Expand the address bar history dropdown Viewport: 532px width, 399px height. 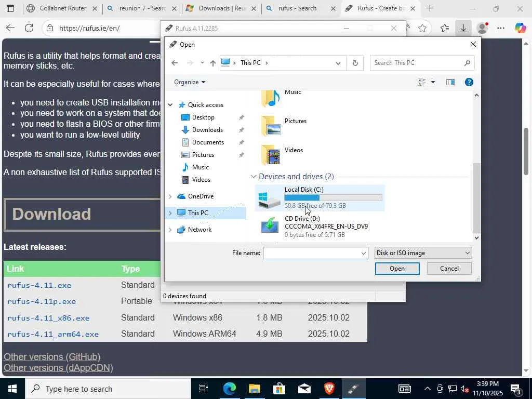338,63
